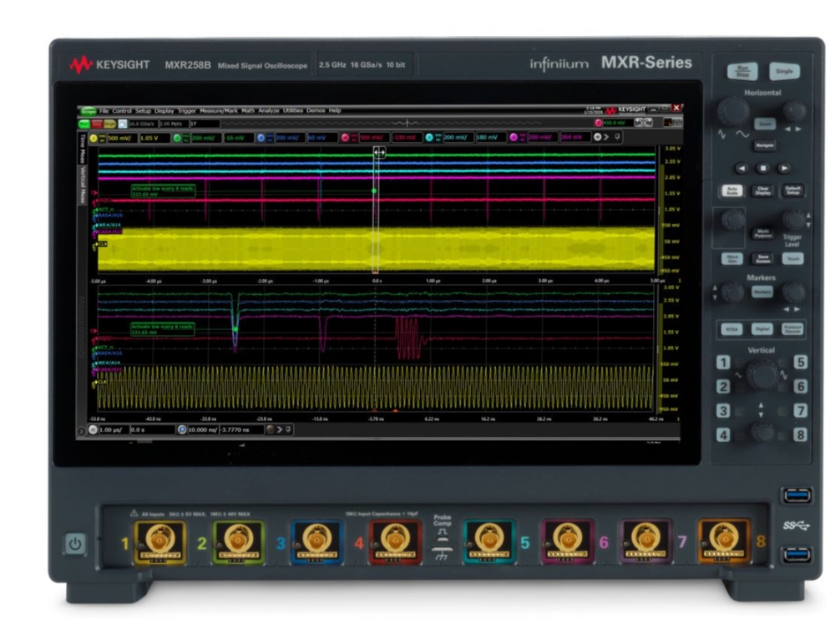Enable the Digital channels front-panel button
Image resolution: width=840 pixels, height=635 pixels.
pyautogui.click(x=762, y=329)
